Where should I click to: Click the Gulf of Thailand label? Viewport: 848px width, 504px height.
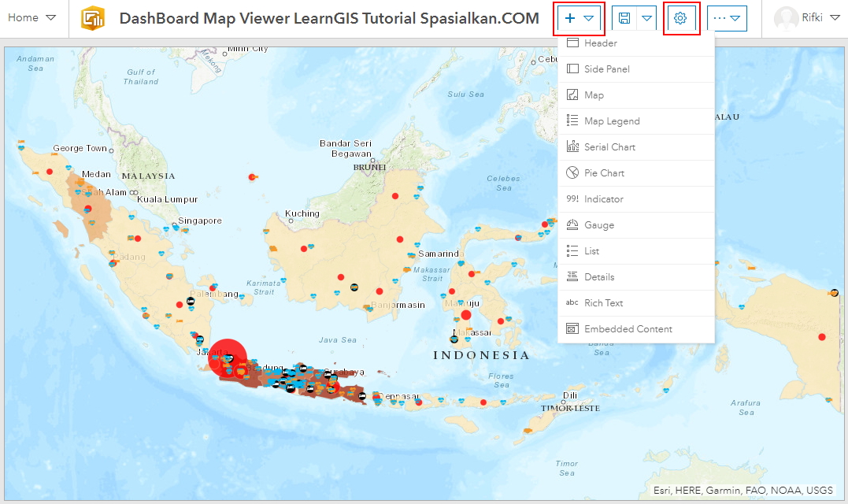click(x=141, y=77)
